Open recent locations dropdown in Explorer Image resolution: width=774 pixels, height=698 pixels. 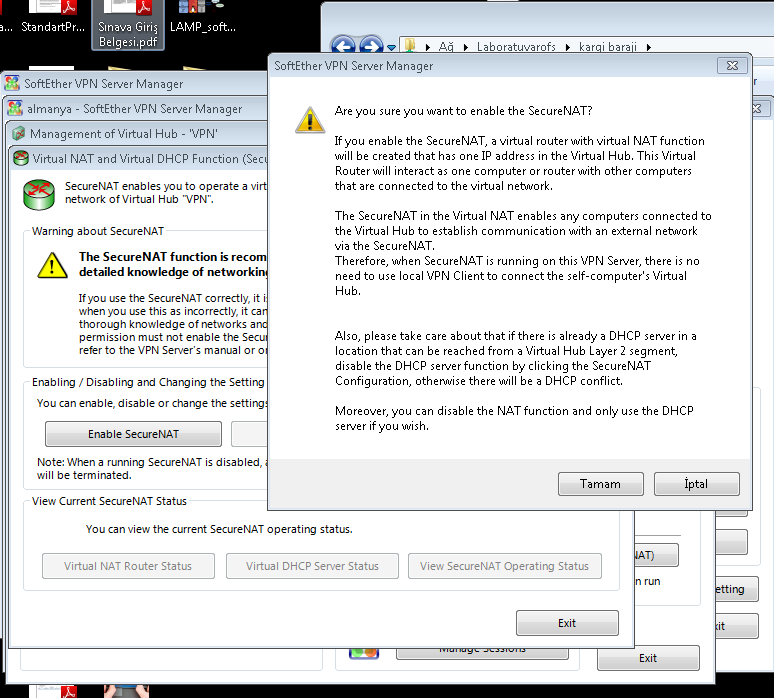[x=391, y=47]
